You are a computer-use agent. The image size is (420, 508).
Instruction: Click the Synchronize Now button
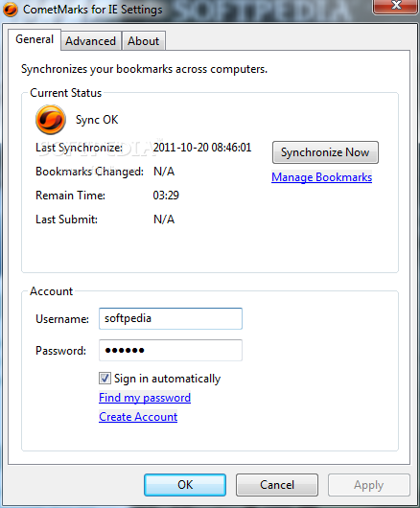[325, 152]
